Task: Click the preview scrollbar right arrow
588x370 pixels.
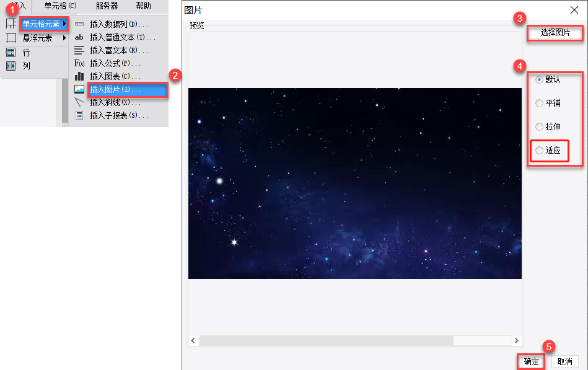Action: click(x=516, y=340)
